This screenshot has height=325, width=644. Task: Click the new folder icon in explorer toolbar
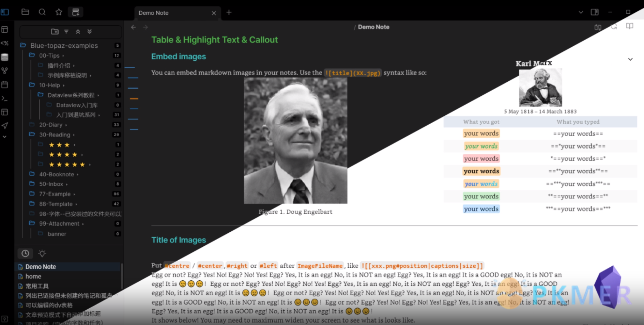pos(55,31)
